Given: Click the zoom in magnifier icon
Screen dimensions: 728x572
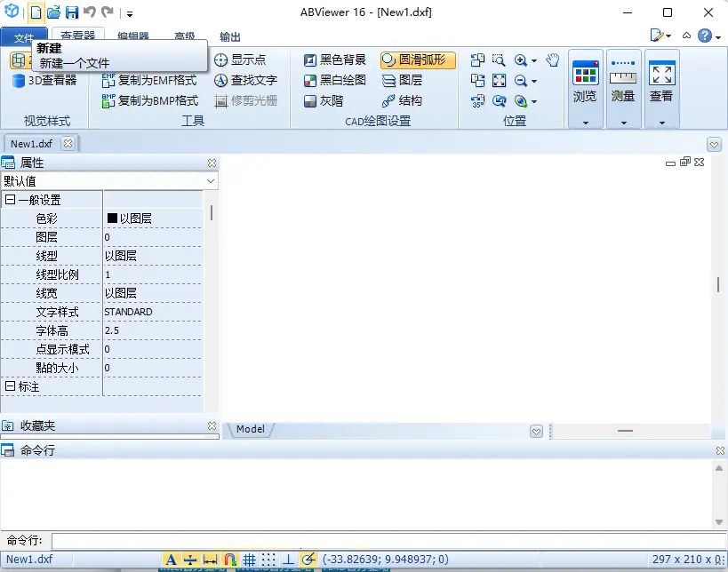Looking at the screenshot, I should coord(521,60).
